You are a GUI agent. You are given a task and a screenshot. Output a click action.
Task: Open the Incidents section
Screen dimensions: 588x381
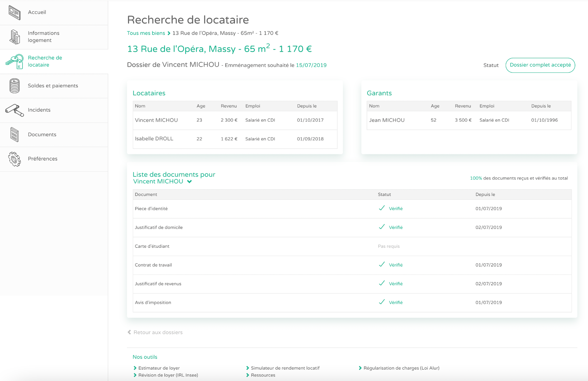click(54, 110)
